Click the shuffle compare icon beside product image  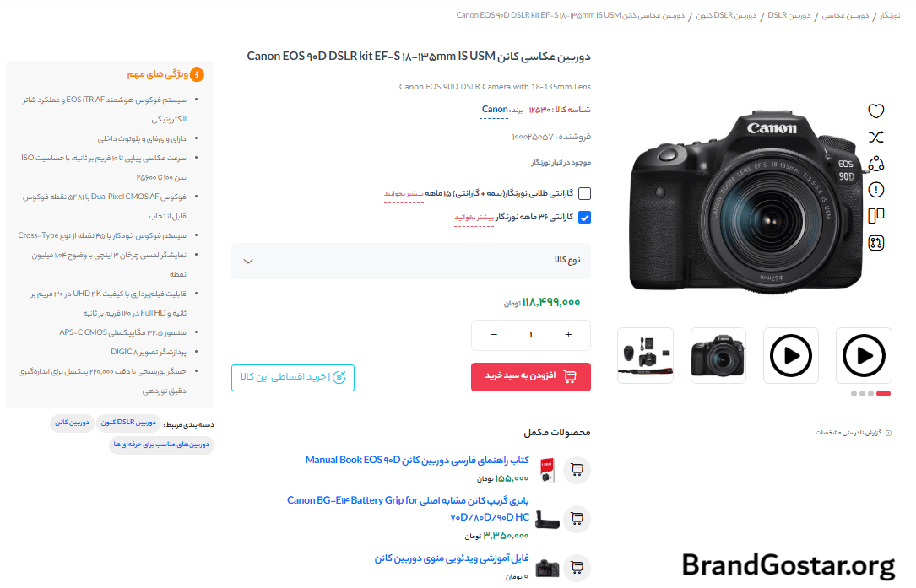[875, 138]
